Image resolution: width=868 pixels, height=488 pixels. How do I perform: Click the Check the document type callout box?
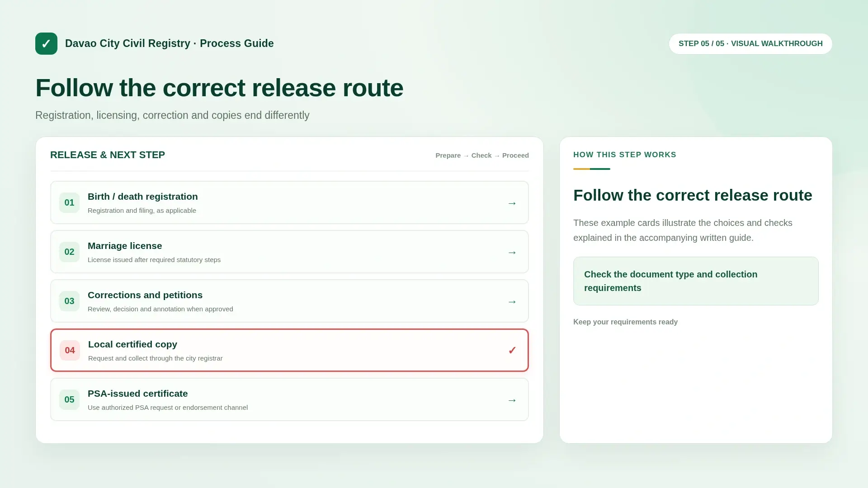696,281
